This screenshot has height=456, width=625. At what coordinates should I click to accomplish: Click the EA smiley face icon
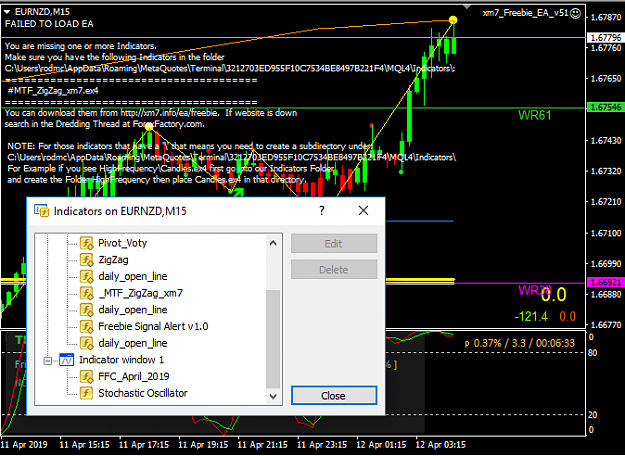point(575,13)
